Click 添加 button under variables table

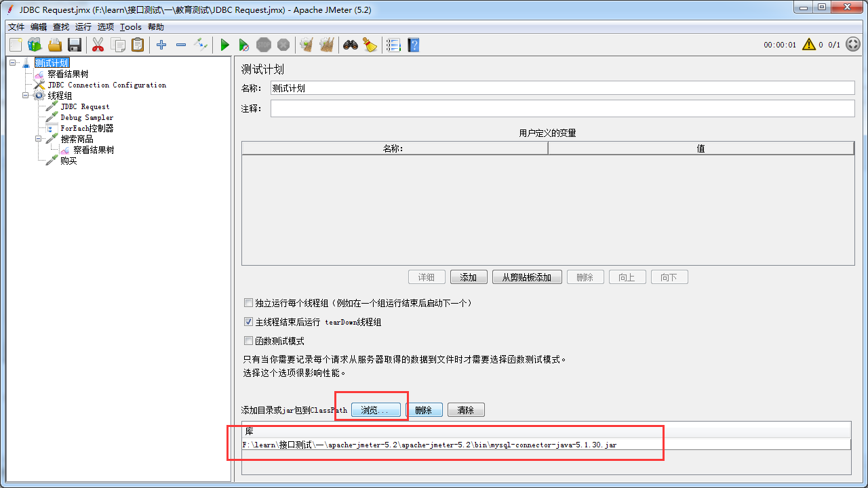[469, 277]
